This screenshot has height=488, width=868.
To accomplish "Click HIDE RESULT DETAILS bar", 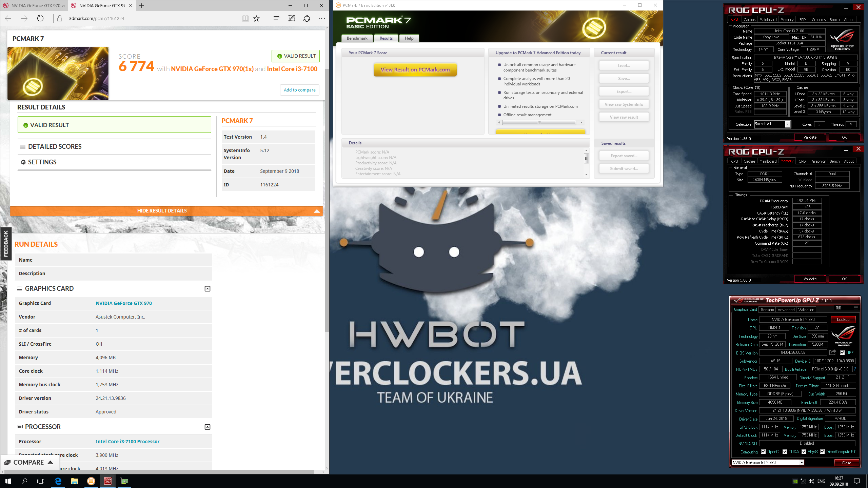I will pos(166,211).
